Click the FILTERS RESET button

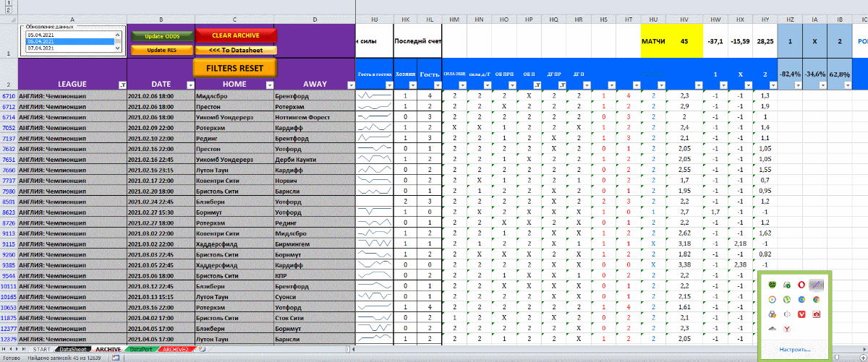[x=234, y=67]
